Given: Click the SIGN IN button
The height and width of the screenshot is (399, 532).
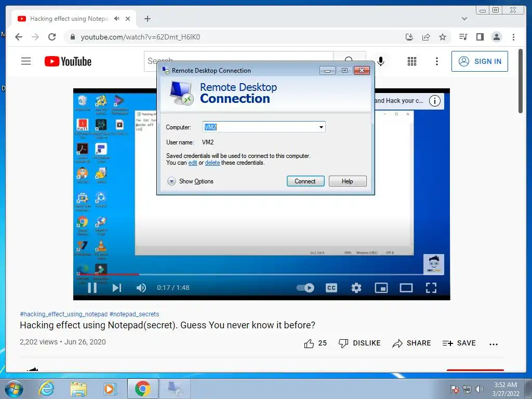Looking at the screenshot, I should click(x=480, y=61).
